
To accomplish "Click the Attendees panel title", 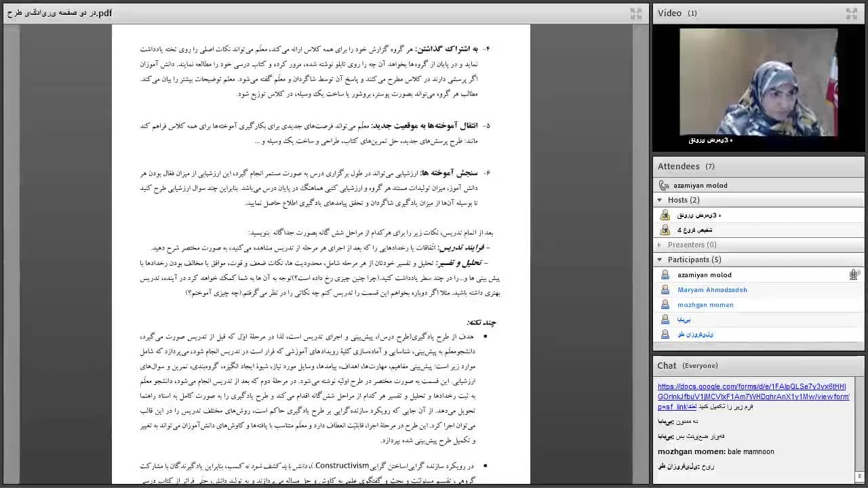I will coord(678,166).
